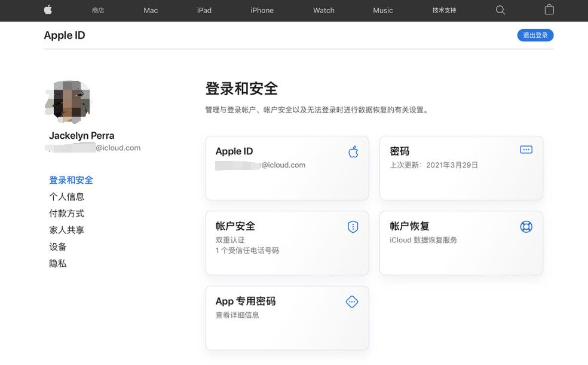The image size is (588, 365).
Task: Select 隐私 in the sidebar
Action: pos(58,264)
